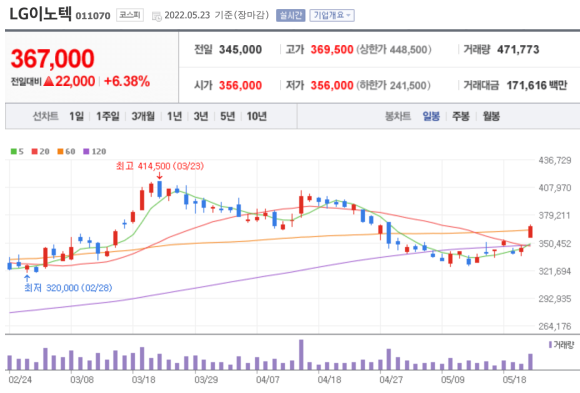Select the 10년 line chart period
The image size is (580, 393).
257,116
